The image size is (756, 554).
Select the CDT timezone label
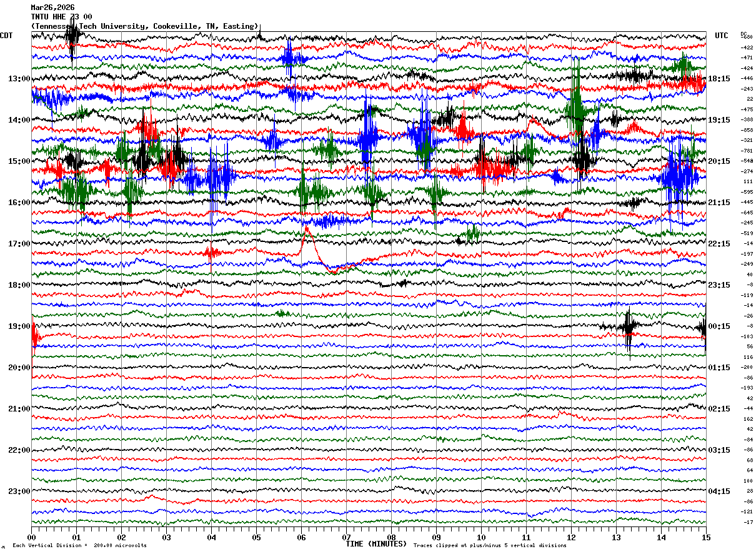pos(6,36)
